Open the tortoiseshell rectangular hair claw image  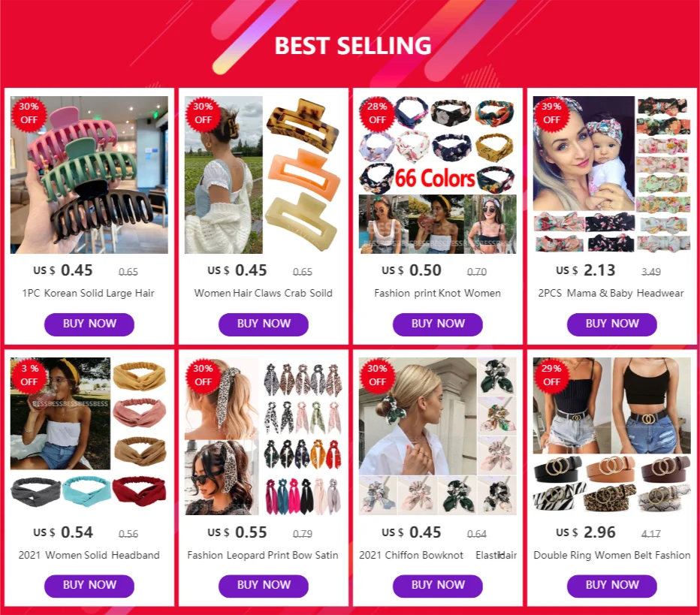pos(264,175)
